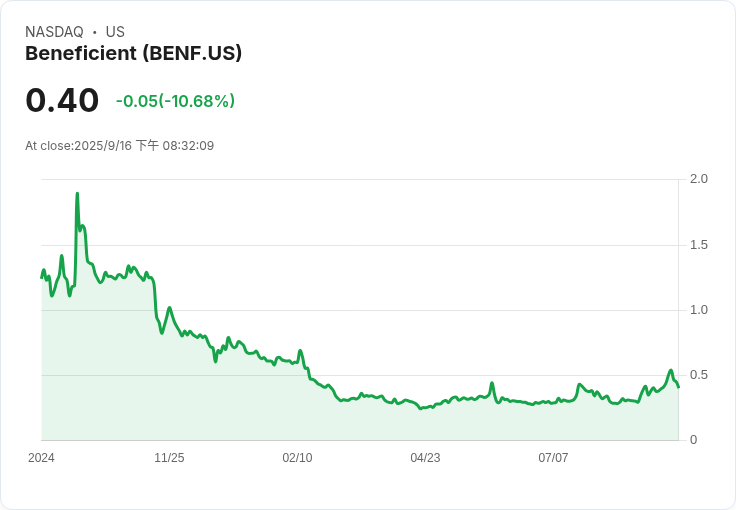Click the current price 0.40
The height and width of the screenshot is (510, 736).
62,100
